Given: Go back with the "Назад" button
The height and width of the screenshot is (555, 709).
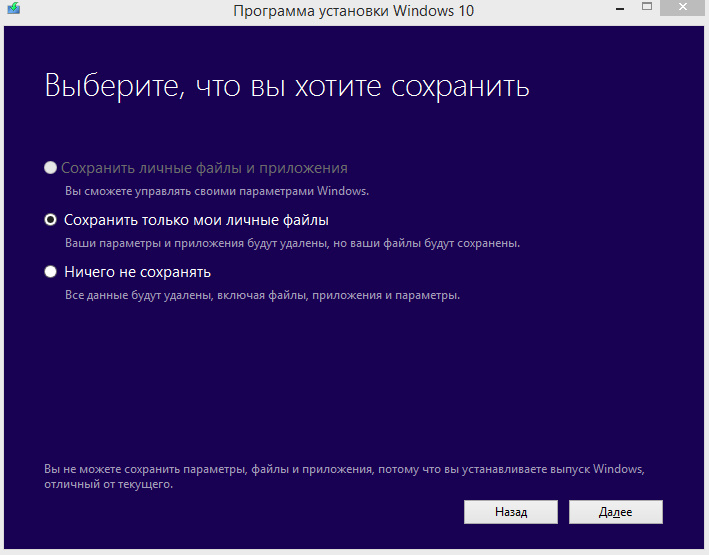Looking at the screenshot, I should tap(511, 512).
